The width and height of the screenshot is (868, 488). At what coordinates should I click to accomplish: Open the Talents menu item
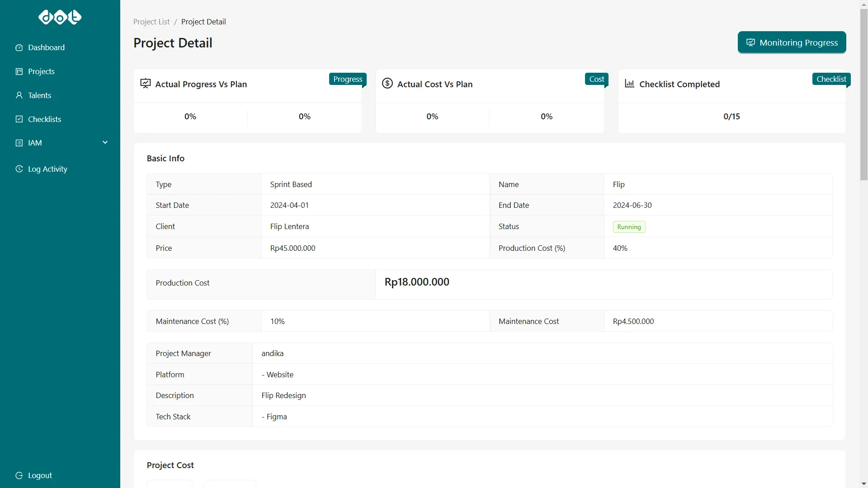pos(39,95)
